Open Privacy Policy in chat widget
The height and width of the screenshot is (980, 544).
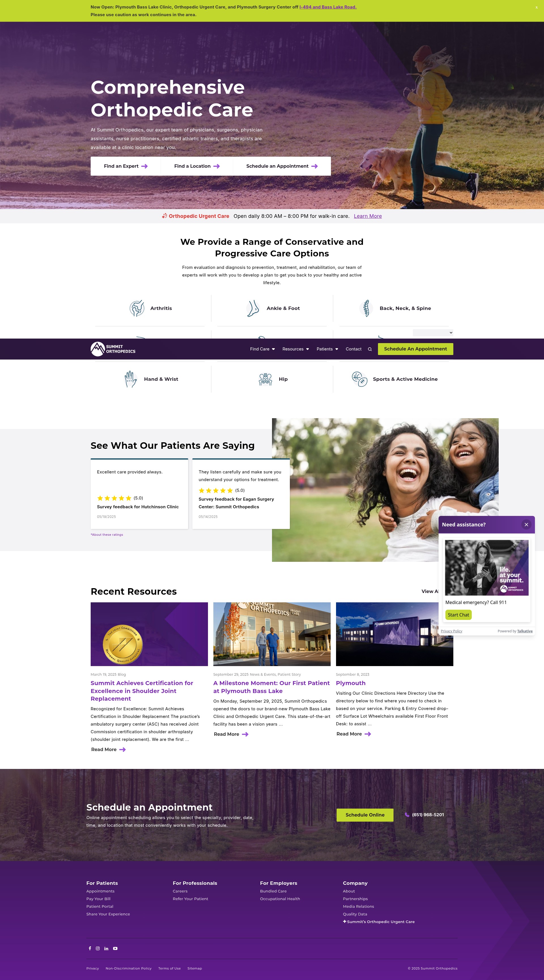click(x=452, y=631)
